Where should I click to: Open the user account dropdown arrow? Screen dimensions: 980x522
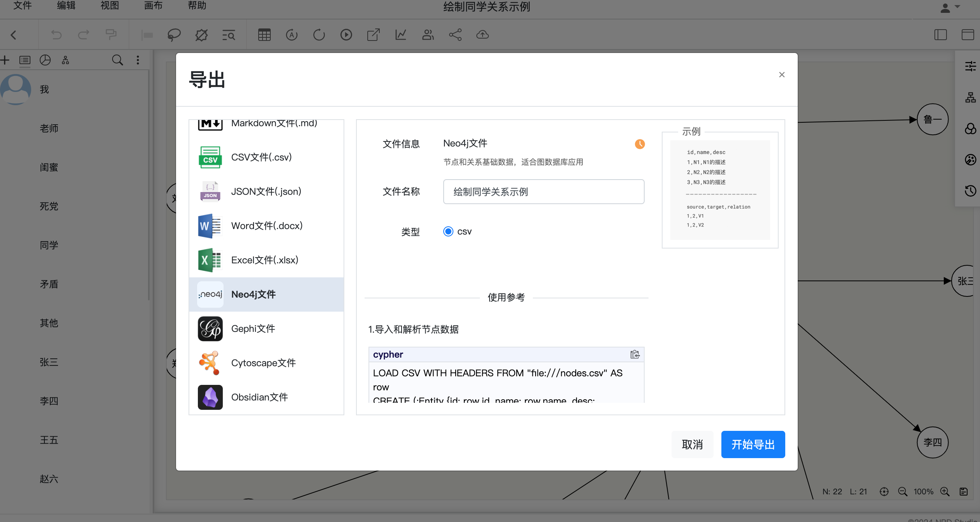click(957, 7)
